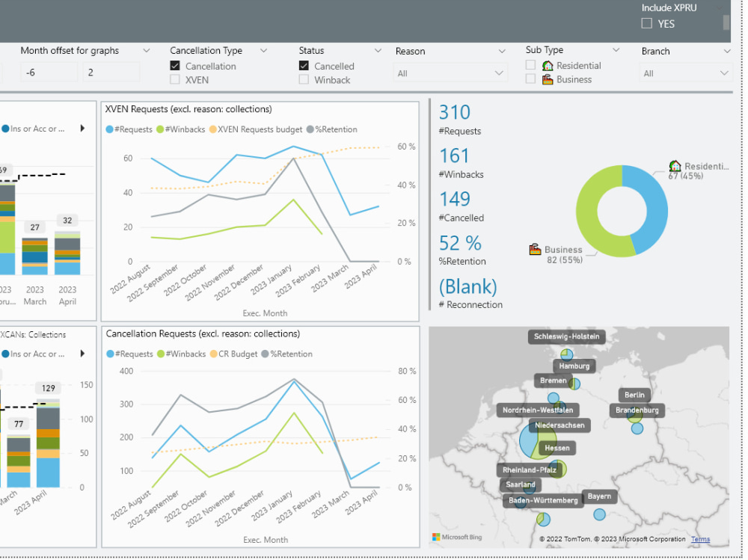Click the Business briefcase icon in the donut legend

pyautogui.click(x=536, y=248)
